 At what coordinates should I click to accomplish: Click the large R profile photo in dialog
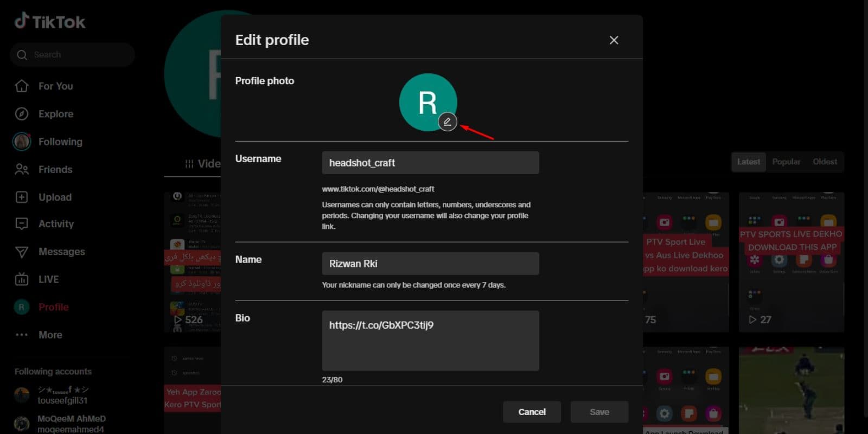[428, 102]
